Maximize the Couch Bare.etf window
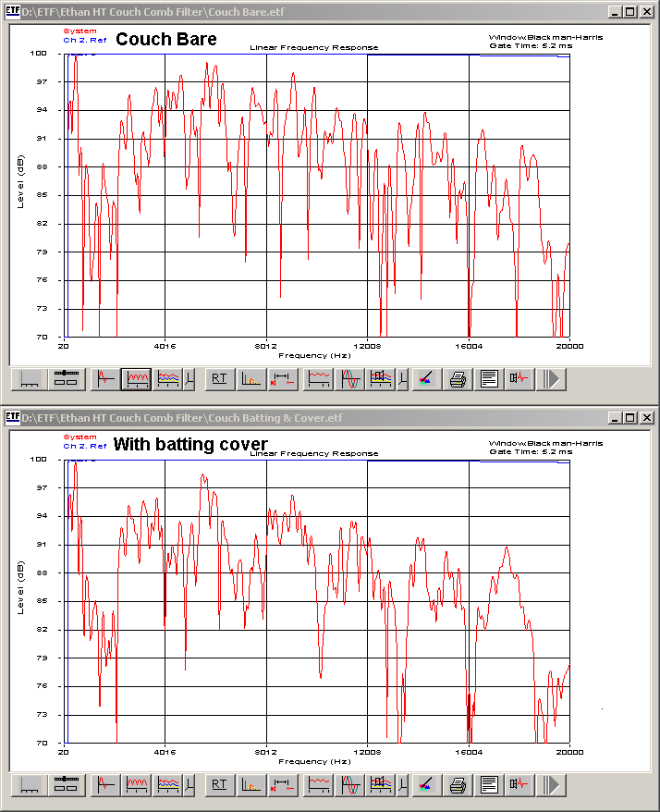 click(630, 11)
